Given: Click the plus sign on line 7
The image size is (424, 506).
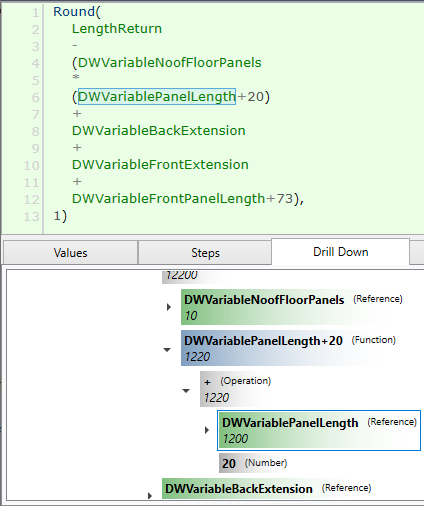Looking at the screenshot, I should [77, 114].
